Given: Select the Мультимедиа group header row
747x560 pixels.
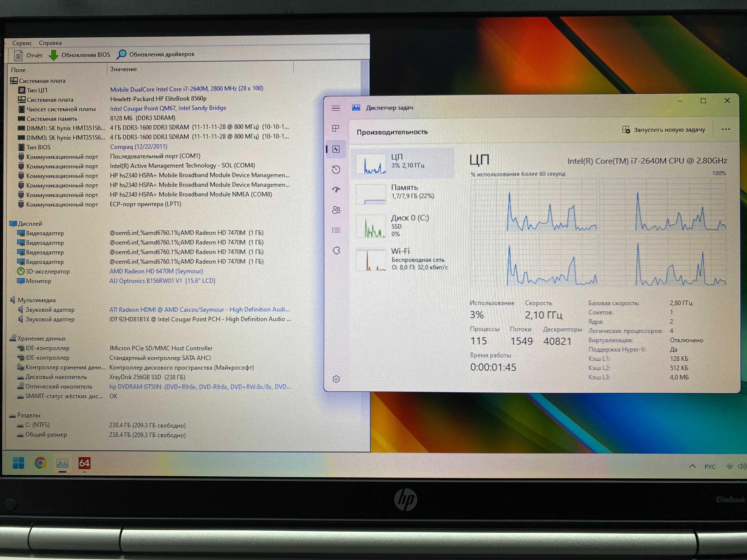Looking at the screenshot, I should [x=33, y=300].
